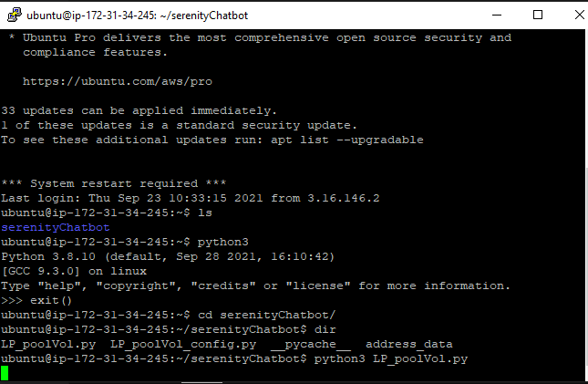Click the python3 LP_poolVol.py command text
Image resolution: width=588 pixels, height=384 pixels.
tap(391, 358)
